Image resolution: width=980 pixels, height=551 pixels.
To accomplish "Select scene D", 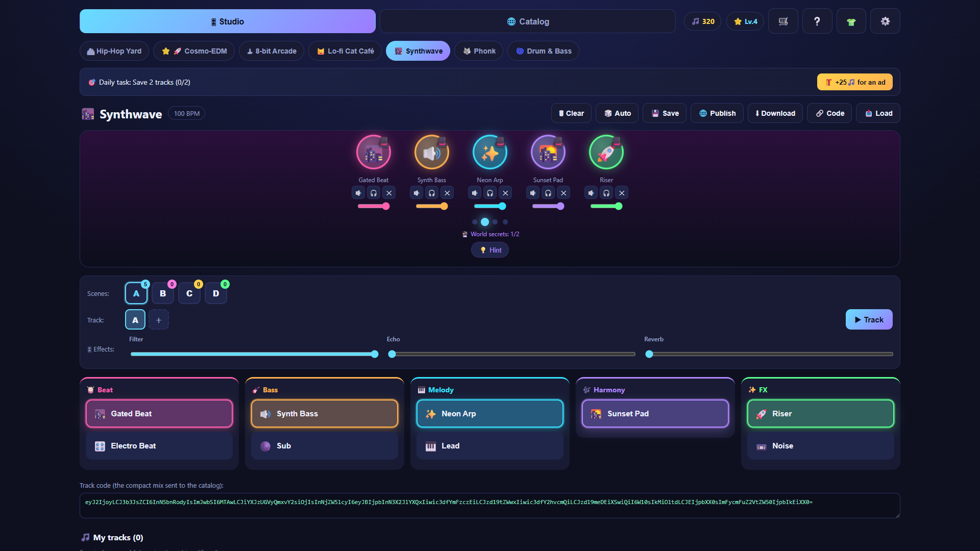I will [216, 293].
